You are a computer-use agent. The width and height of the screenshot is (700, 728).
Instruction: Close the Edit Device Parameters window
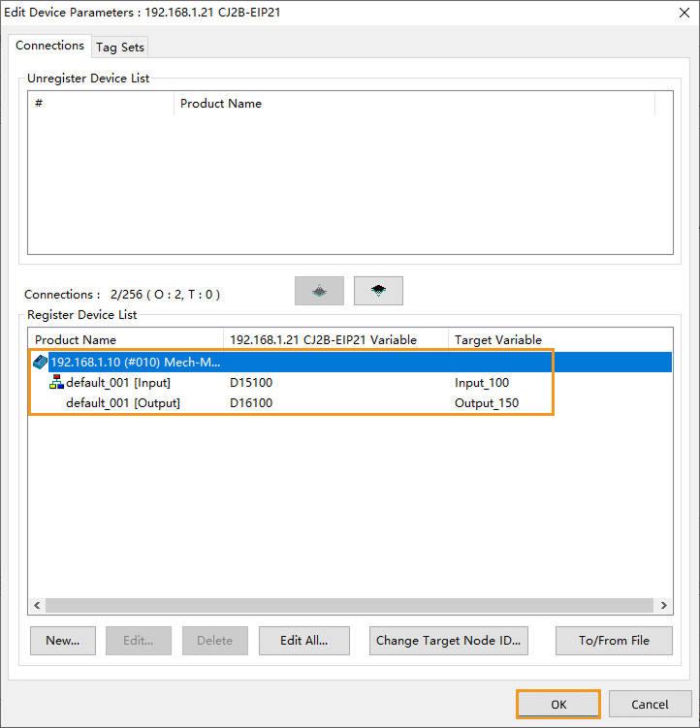[684, 13]
